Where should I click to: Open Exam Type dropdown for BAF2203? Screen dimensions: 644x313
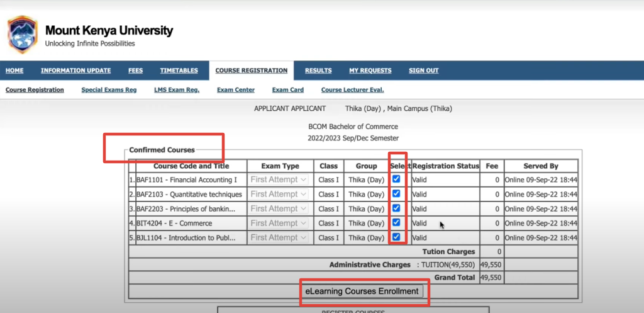tap(279, 208)
